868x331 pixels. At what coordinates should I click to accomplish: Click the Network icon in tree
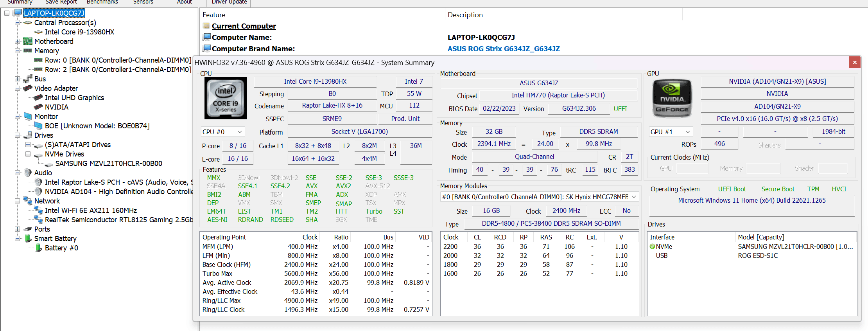point(28,201)
